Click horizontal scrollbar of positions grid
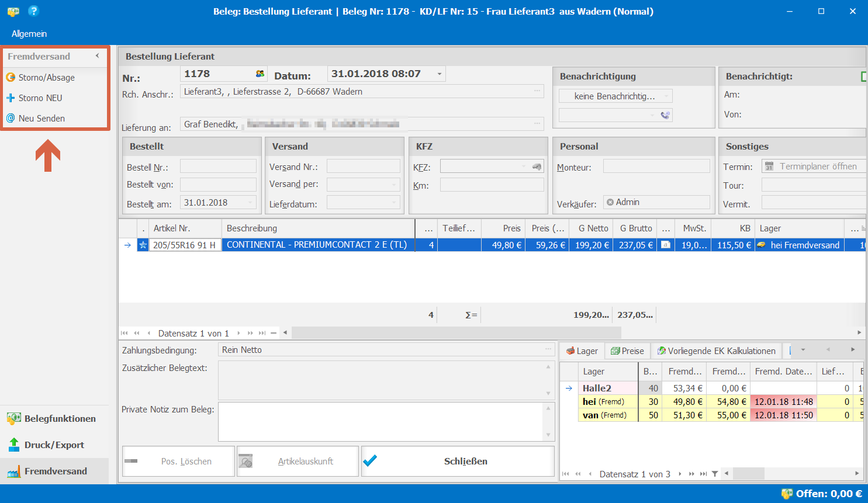The width and height of the screenshot is (868, 503). point(457,332)
